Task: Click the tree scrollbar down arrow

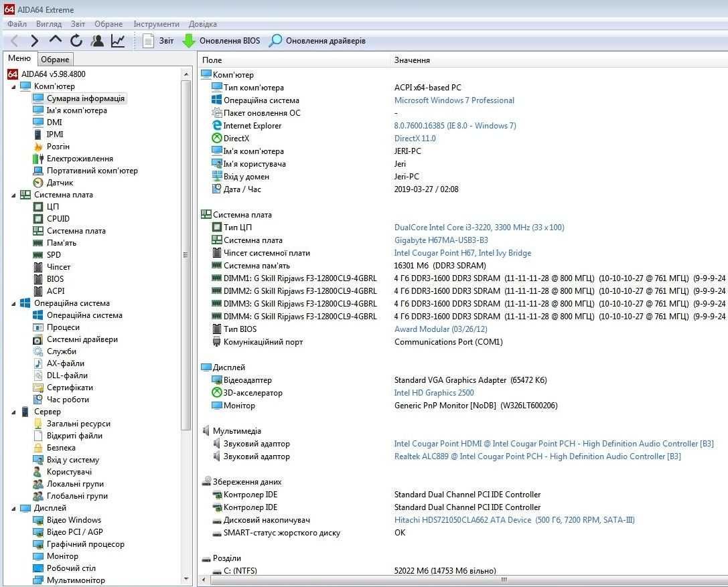Action: (x=186, y=579)
